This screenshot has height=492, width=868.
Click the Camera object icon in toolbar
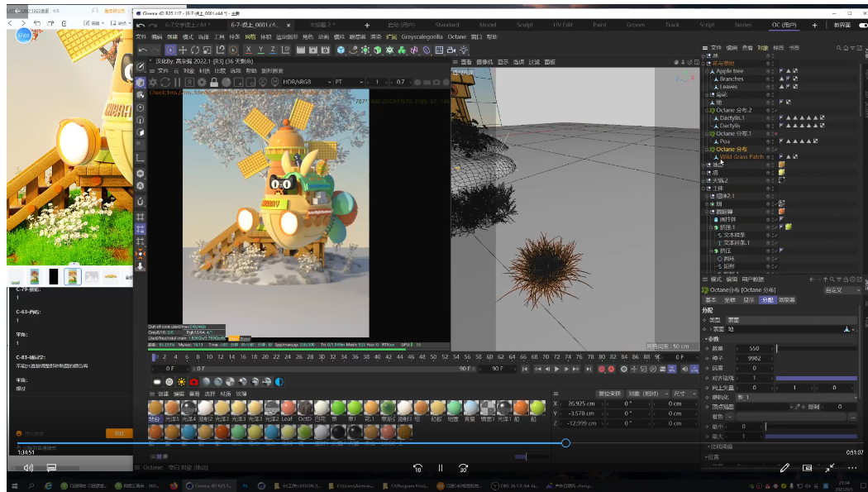coord(451,50)
